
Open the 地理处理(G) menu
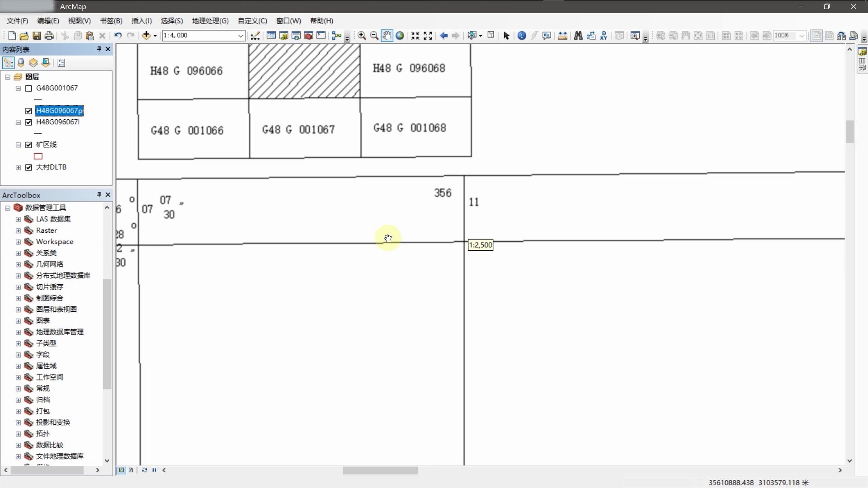tap(210, 21)
